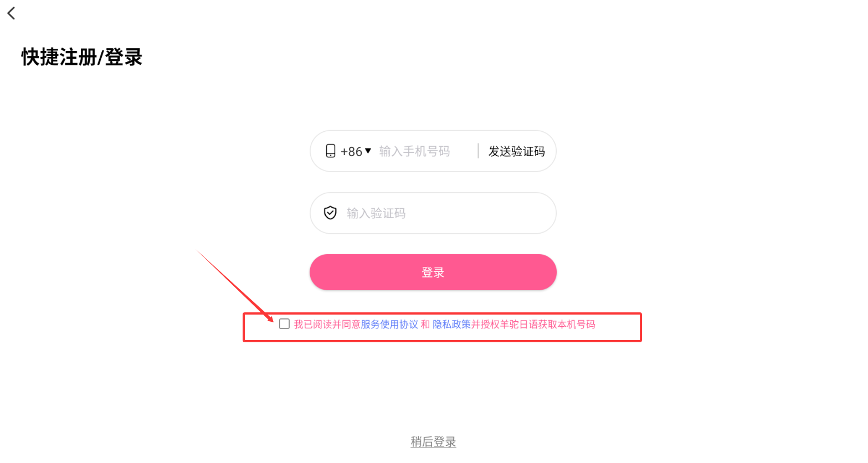Click 发送验证码 to send code

click(x=516, y=151)
